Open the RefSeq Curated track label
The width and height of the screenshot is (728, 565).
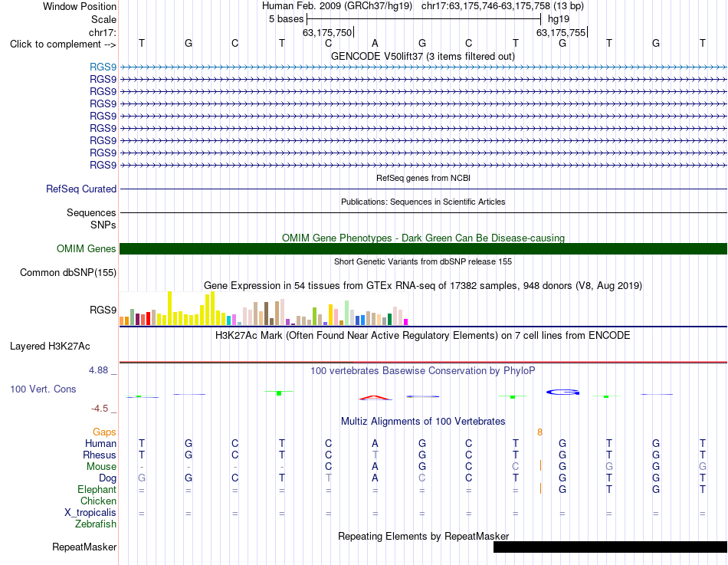click(80, 189)
